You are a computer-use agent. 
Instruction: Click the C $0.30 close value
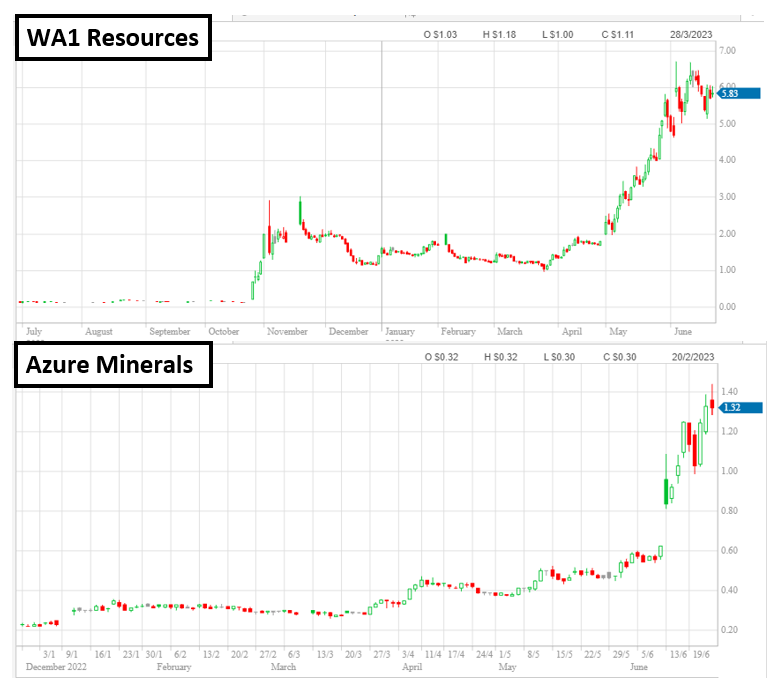pos(620,357)
